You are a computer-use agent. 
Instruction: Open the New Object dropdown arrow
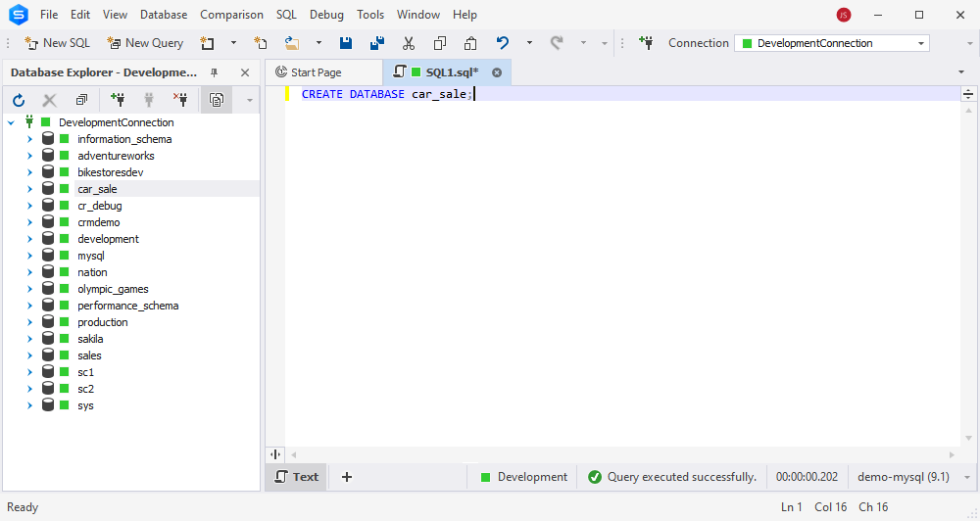click(x=234, y=43)
